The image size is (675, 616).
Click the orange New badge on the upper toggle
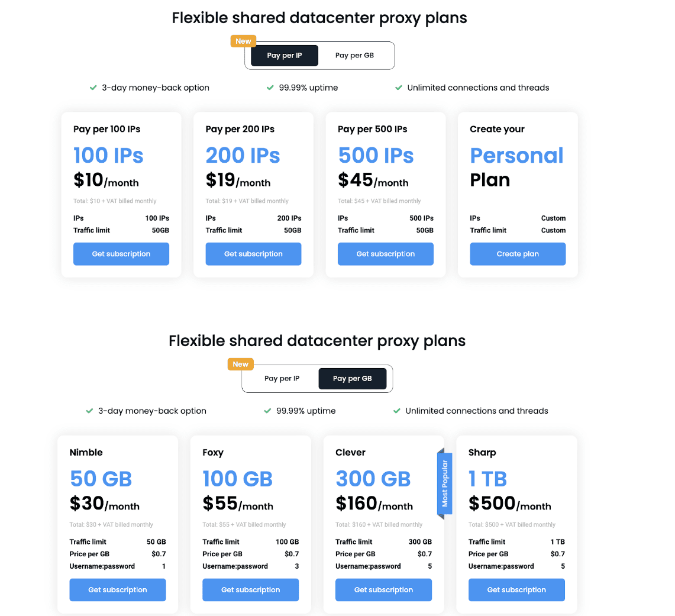pyautogui.click(x=243, y=41)
